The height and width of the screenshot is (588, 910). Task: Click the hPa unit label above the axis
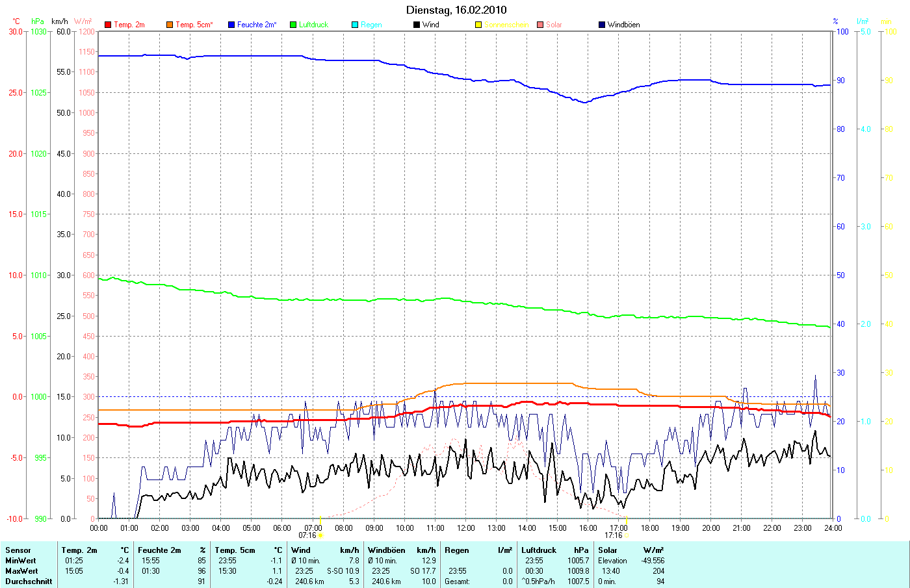tap(38, 21)
